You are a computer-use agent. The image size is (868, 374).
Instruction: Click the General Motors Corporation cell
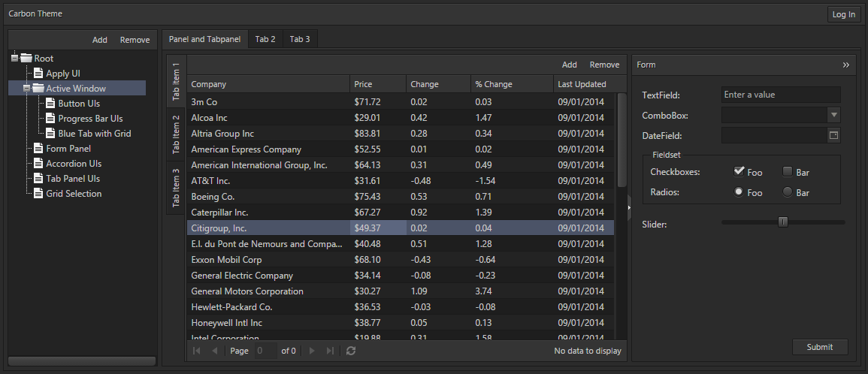point(268,291)
